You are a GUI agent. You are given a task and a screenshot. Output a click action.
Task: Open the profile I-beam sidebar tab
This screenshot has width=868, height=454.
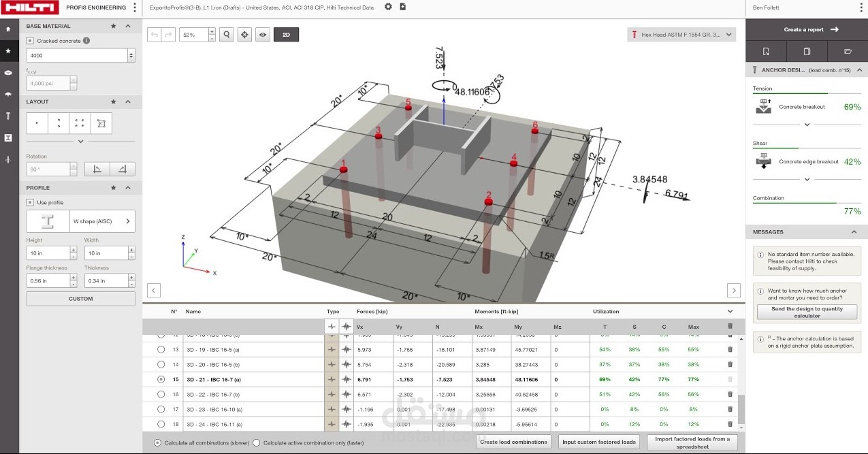pos(8,137)
